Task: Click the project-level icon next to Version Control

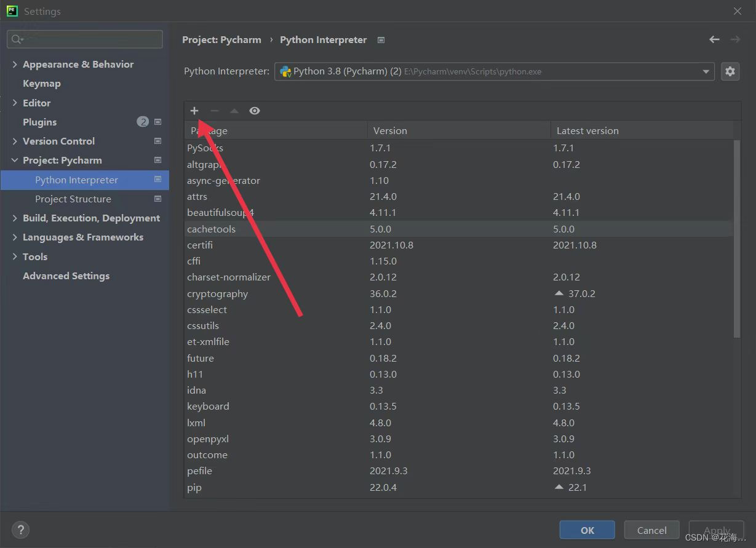Action: tap(157, 141)
